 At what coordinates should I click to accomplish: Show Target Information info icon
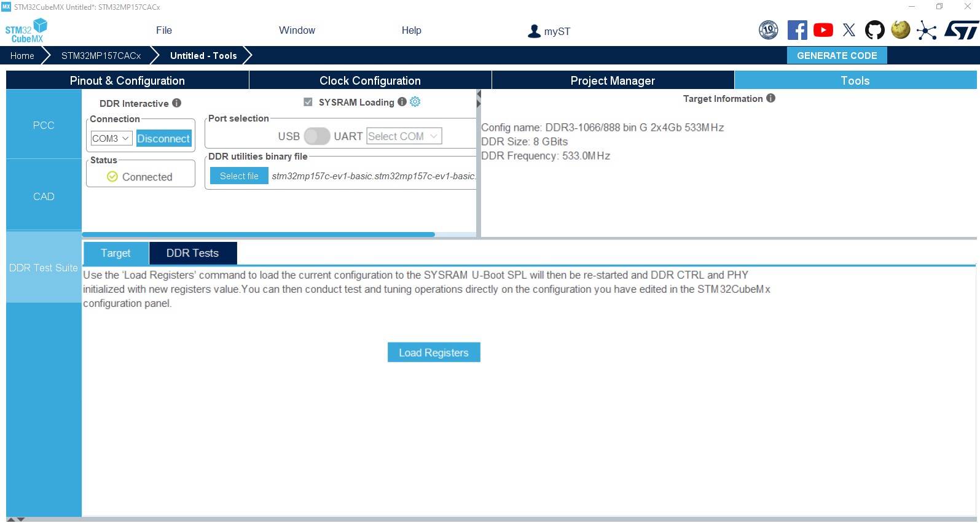click(770, 98)
